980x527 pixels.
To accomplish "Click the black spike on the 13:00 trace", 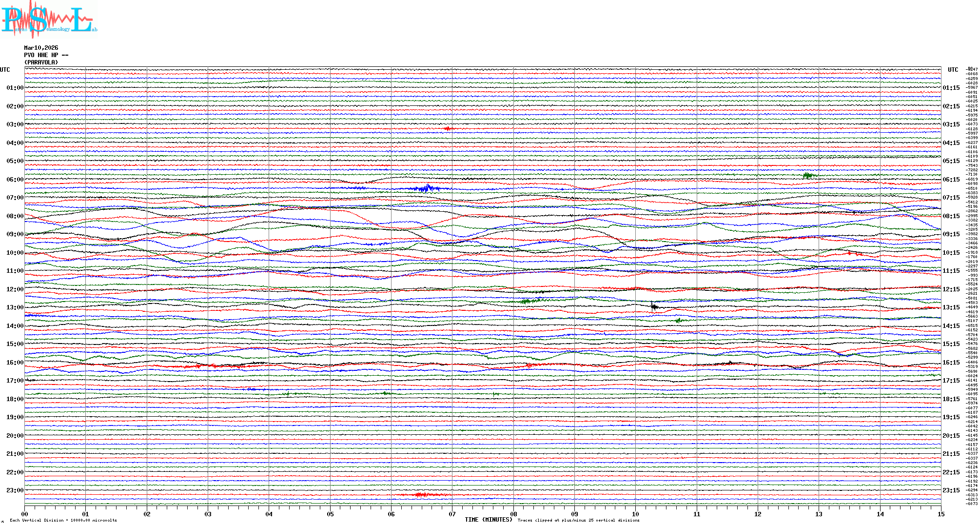I will point(653,306).
